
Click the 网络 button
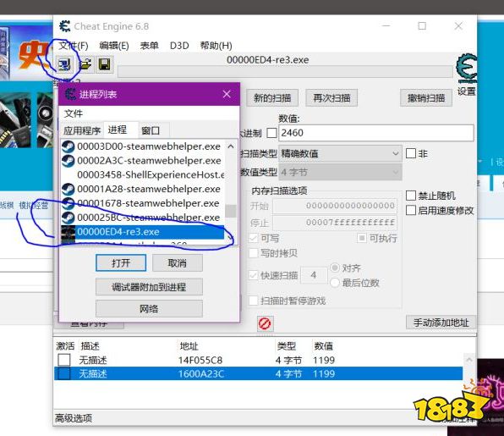149,309
